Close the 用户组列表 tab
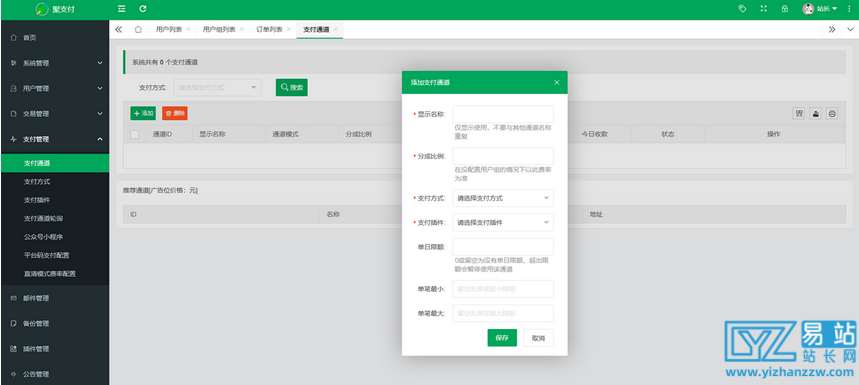This screenshot has height=385, width=859. 242,30
